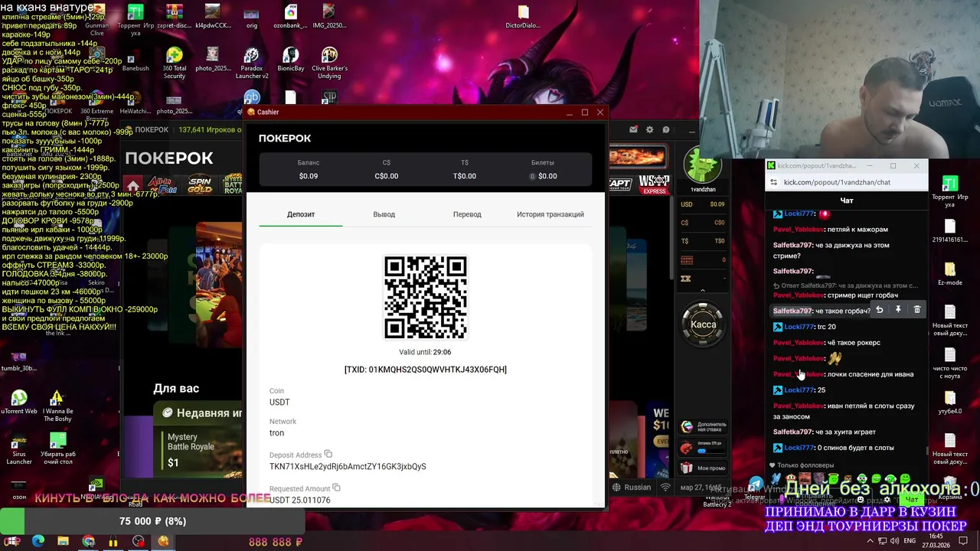Open site info icon in Kick chat address bar

(x=774, y=182)
